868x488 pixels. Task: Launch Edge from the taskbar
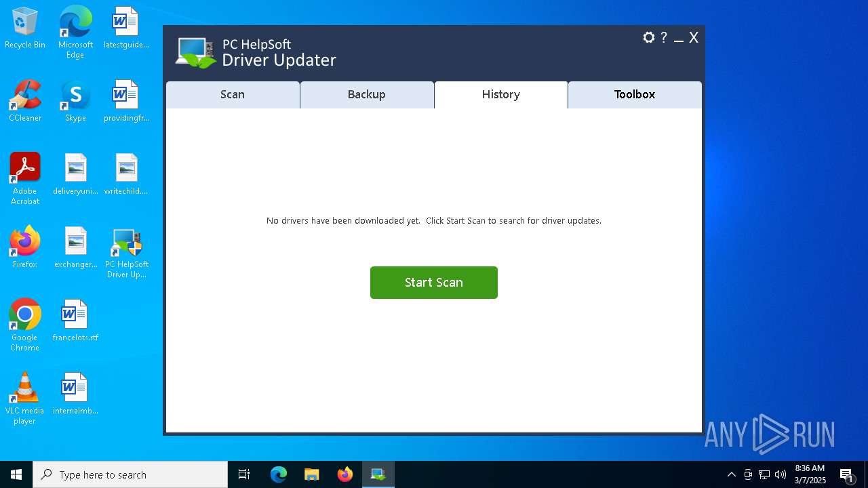[x=279, y=474]
